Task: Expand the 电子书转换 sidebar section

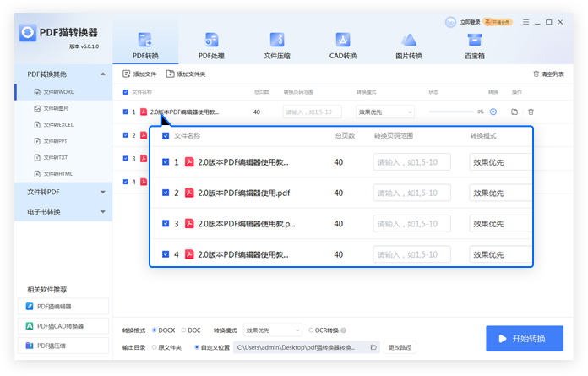Action: 63,212
